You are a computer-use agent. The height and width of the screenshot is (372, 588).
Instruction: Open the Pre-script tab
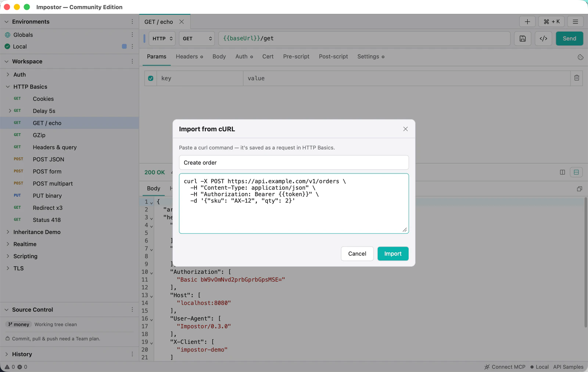[x=296, y=57]
